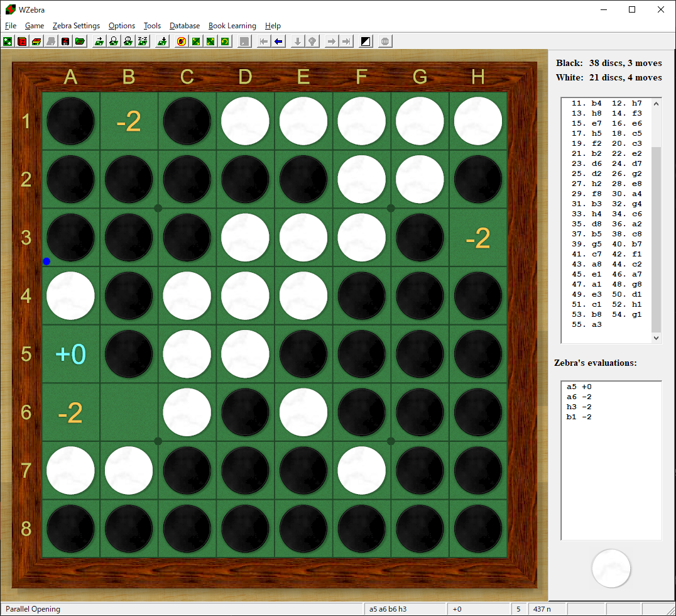Image resolution: width=676 pixels, height=616 pixels.
Task: Click the green rotate arrow icon
Action: coord(225,41)
